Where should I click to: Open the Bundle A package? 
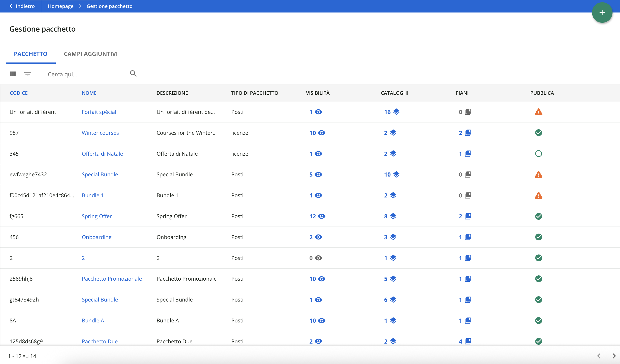93,320
